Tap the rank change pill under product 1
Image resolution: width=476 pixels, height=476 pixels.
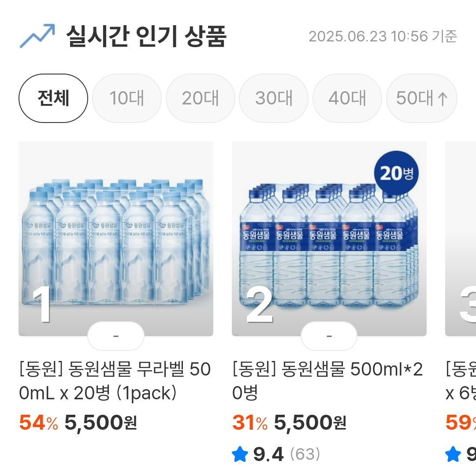pos(116,336)
